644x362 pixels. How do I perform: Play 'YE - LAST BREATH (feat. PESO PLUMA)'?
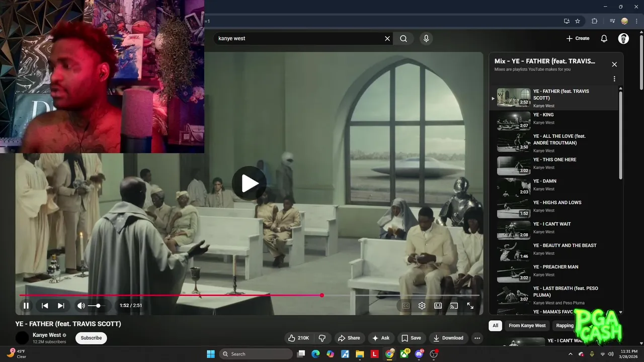coord(553,295)
